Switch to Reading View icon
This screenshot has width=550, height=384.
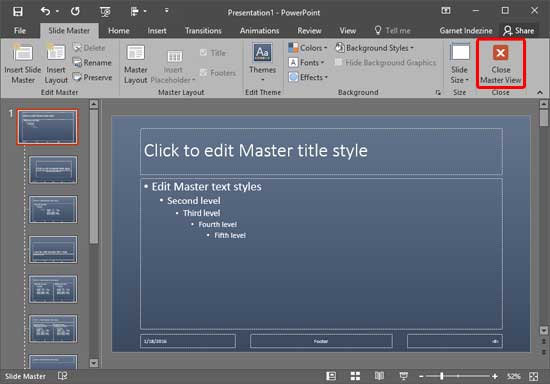pos(379,376)
